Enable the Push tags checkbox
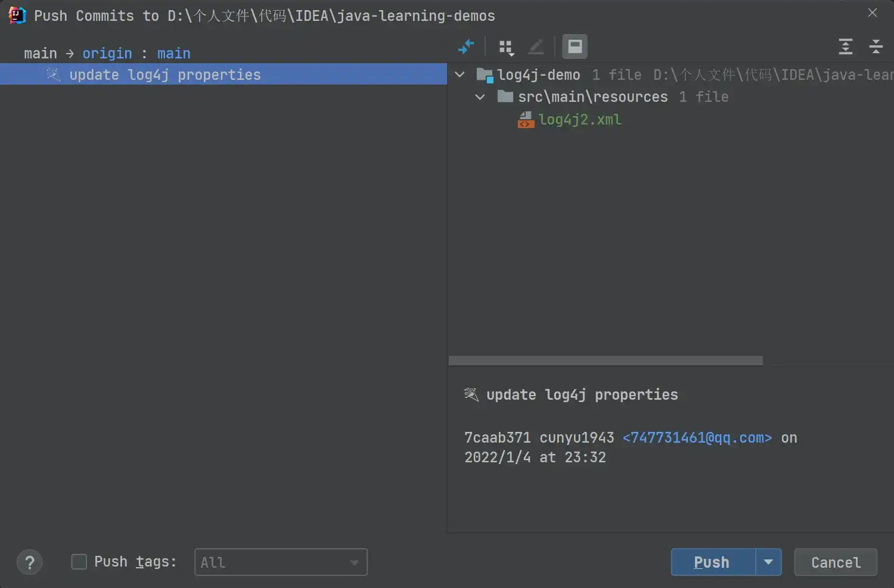 pyautogui.click(x=79, y=562)
